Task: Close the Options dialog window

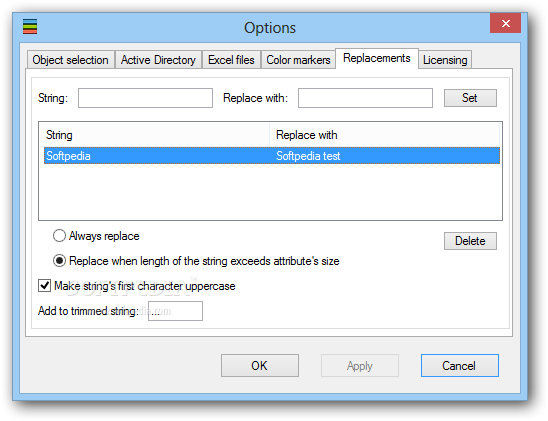Action: point(505,23)
